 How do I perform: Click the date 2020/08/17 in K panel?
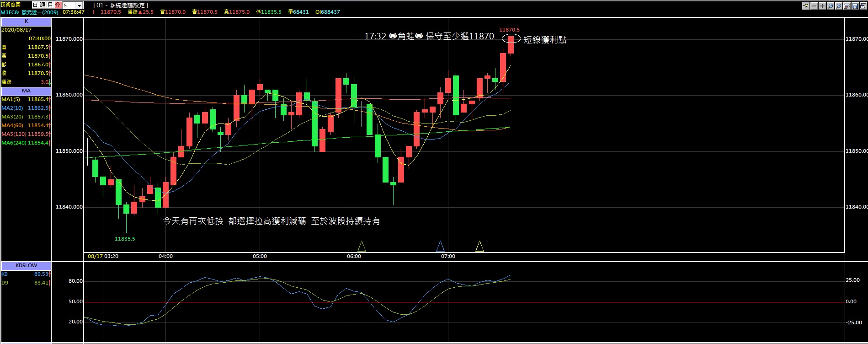16,30
